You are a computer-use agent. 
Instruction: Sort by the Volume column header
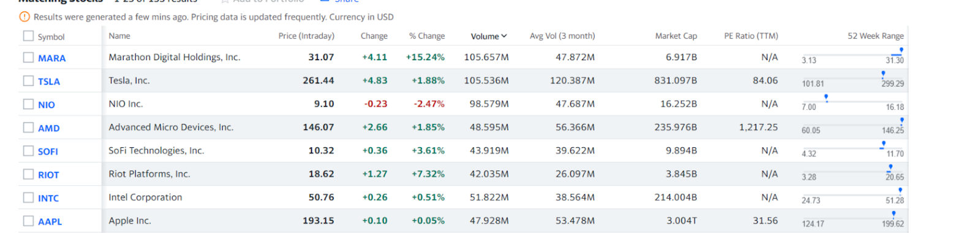484,36
